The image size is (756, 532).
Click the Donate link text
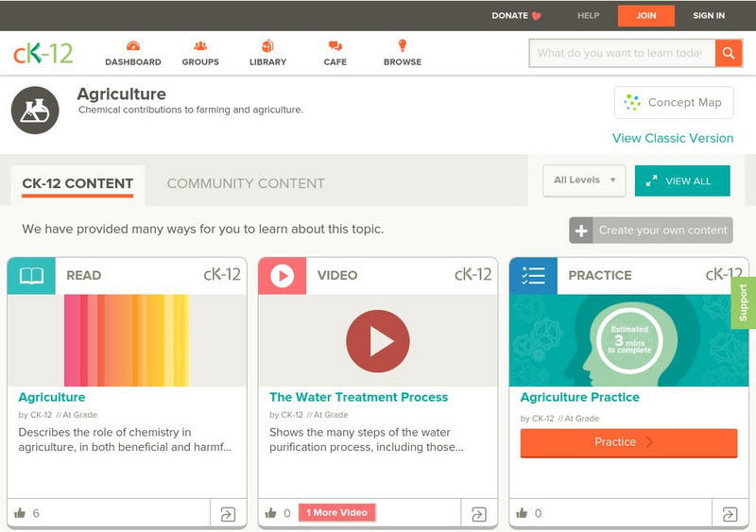509,16
